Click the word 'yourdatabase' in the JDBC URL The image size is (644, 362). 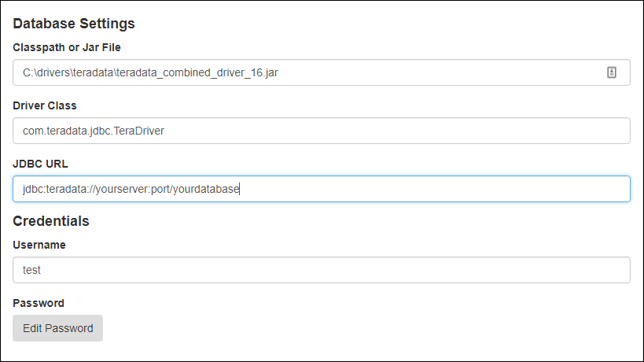tap(206, 189)
